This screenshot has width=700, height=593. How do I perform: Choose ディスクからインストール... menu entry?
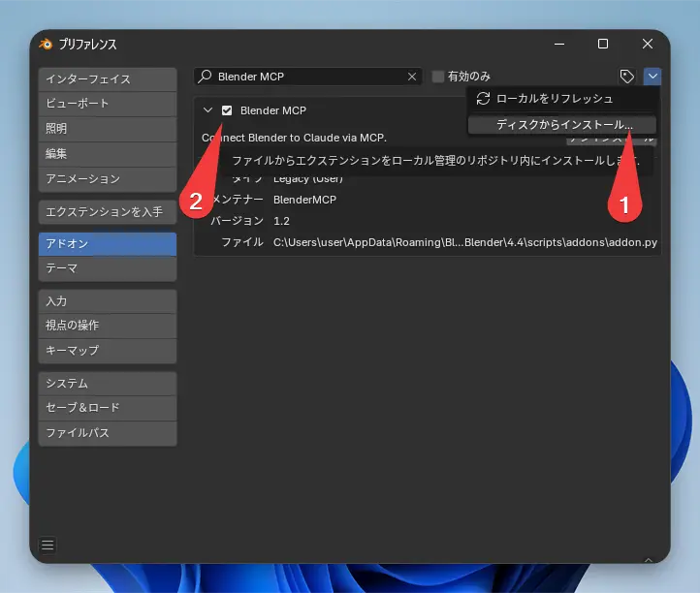[562, 124]
